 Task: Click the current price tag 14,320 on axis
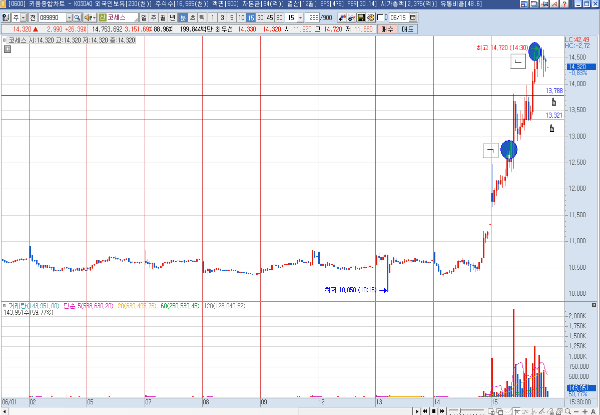coord(581,67)
